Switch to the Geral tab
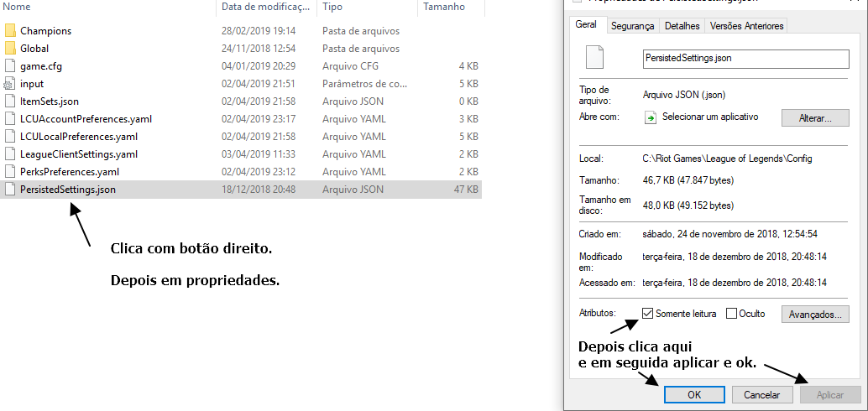Screen dimensions: 868x411 [x=586, y=25]
